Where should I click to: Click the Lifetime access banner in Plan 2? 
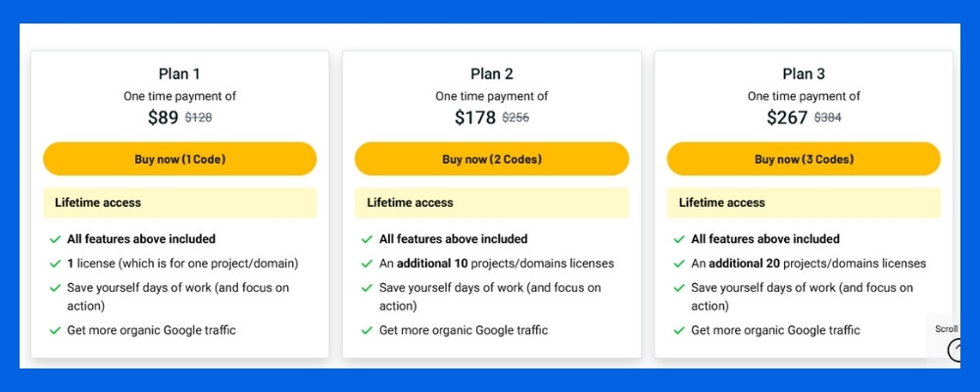coord(491,203)
